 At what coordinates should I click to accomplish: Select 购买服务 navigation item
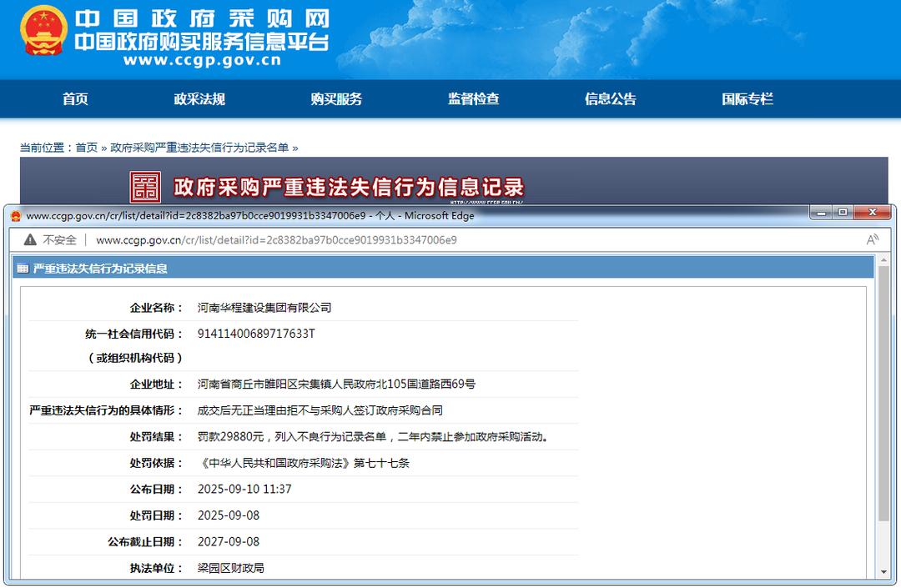tap(336, 99)
